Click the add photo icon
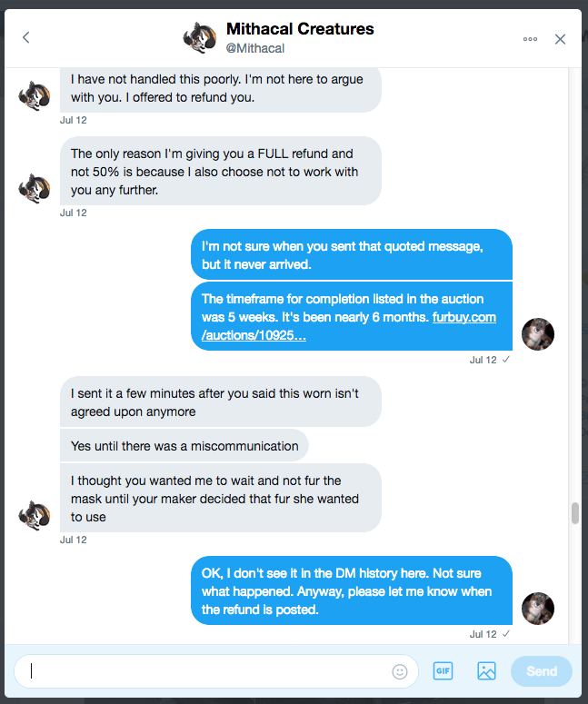 [486, 671]
